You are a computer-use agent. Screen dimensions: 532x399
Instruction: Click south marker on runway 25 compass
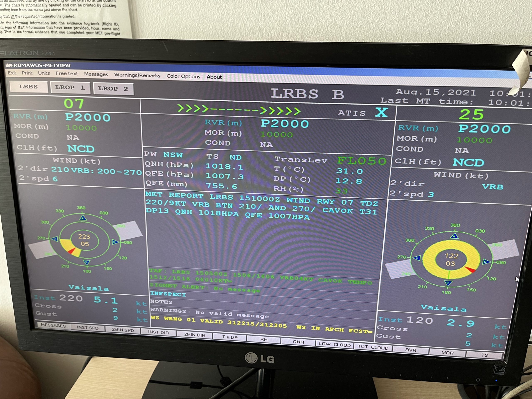coord(448,283)
